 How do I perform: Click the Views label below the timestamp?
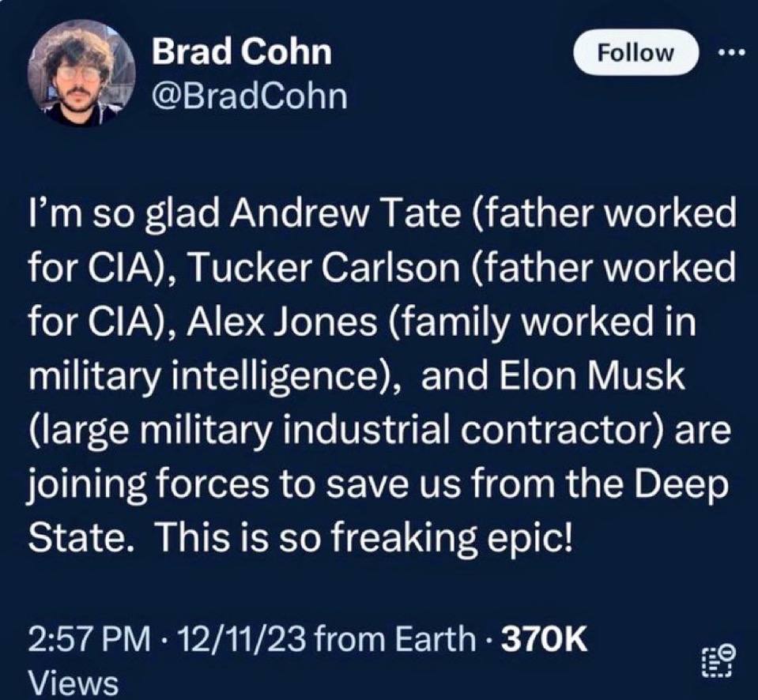point(73,683)
